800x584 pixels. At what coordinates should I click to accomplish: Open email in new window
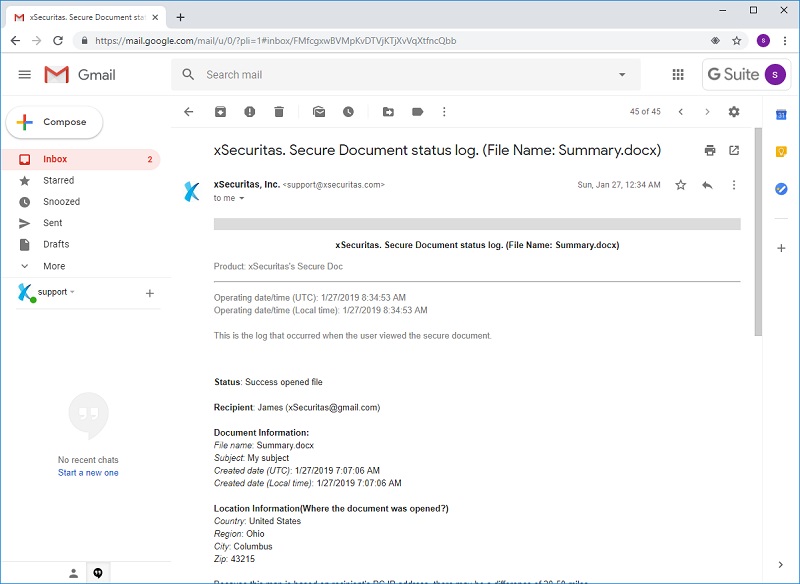(x=734, y=150)
